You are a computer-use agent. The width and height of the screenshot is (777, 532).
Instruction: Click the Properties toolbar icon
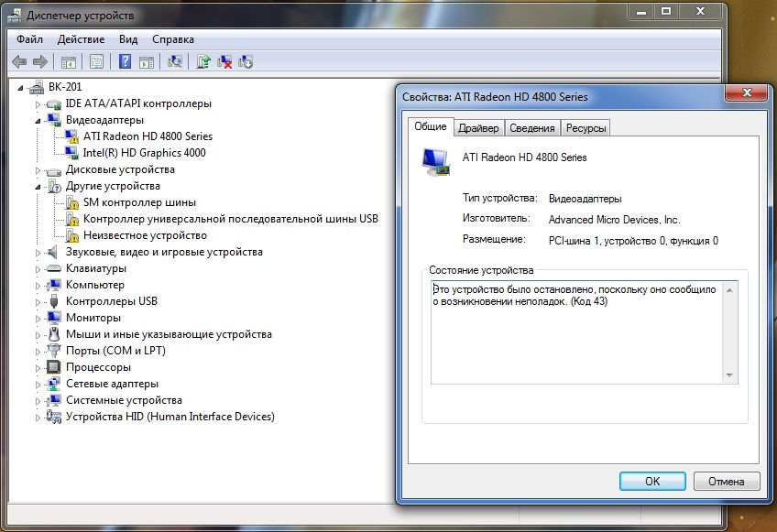96,62
